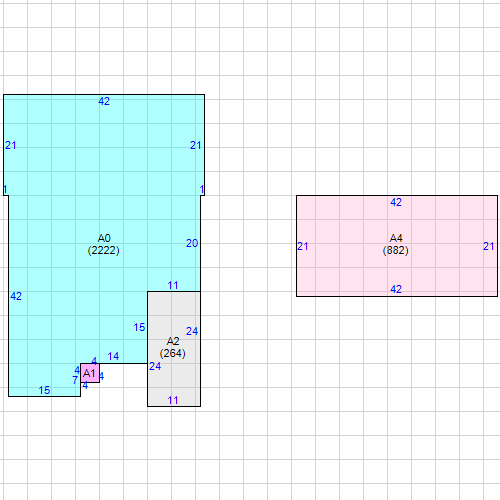Click the "21" dimension on A4's left edge
The height and width of the screenshot is (500, 500).
point(303,246)
